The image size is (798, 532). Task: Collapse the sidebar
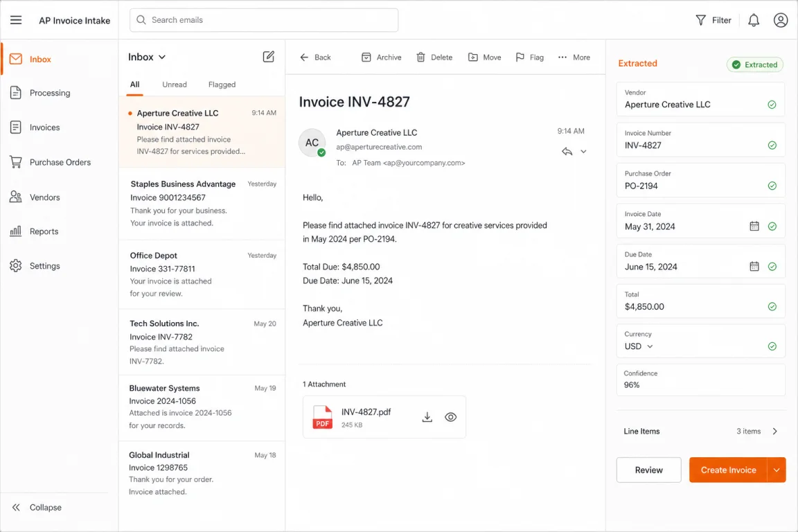coord(36,508)
